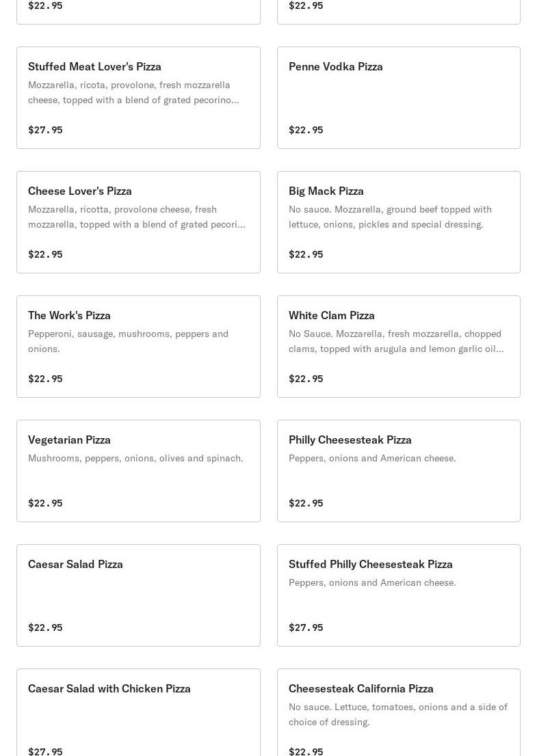
Task: Click the Cheese Lover's Pizza title
Action: pos(80,191)
